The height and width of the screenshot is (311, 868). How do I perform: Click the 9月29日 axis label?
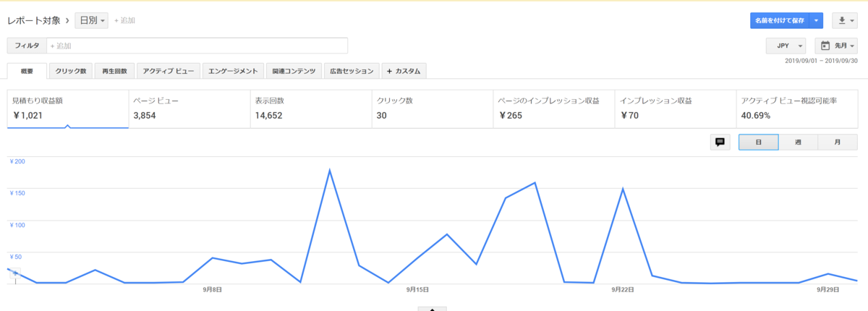[x=827, y=289]
